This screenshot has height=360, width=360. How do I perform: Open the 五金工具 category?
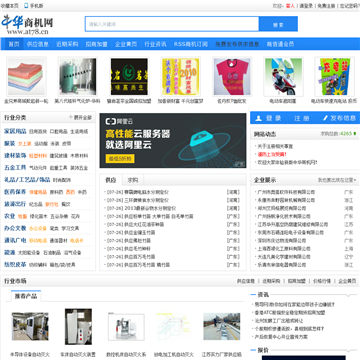click(x=15, y=168)
